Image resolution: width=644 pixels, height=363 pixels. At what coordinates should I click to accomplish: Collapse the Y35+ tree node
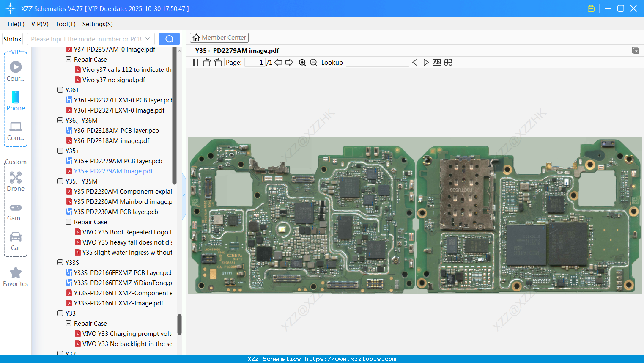(x=60, y=151)
